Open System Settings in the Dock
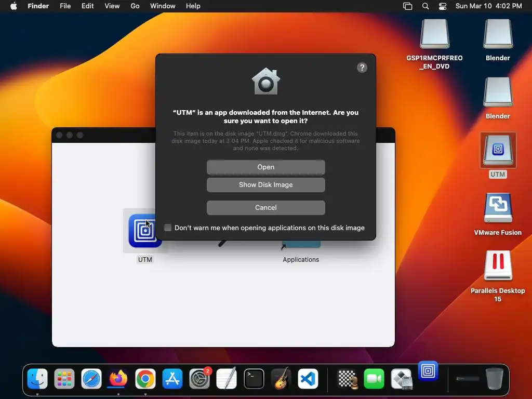This screenshot has height=399, width=532. click(199, 379)
